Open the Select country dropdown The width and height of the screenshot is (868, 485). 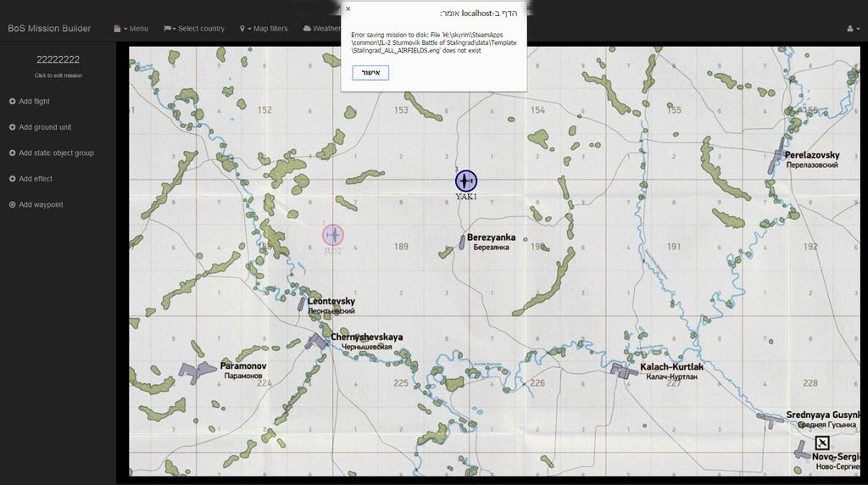click(x=194, y=29)
